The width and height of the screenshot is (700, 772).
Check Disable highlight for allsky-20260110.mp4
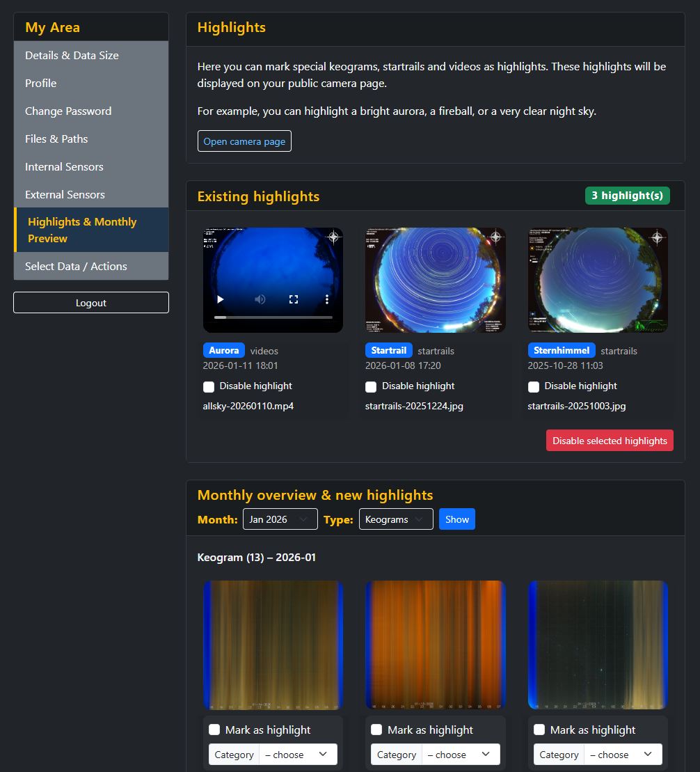tap(208, 386)
